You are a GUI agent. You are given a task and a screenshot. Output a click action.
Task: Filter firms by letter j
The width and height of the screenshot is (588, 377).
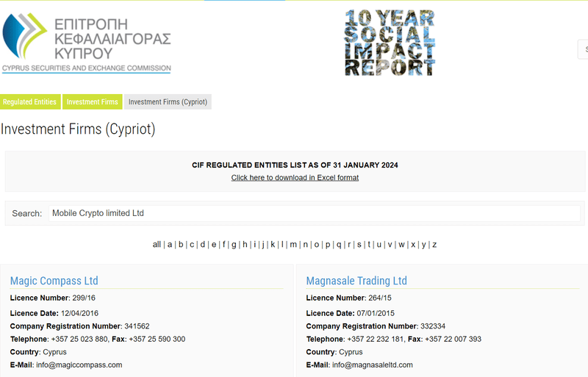click(263, 245)
